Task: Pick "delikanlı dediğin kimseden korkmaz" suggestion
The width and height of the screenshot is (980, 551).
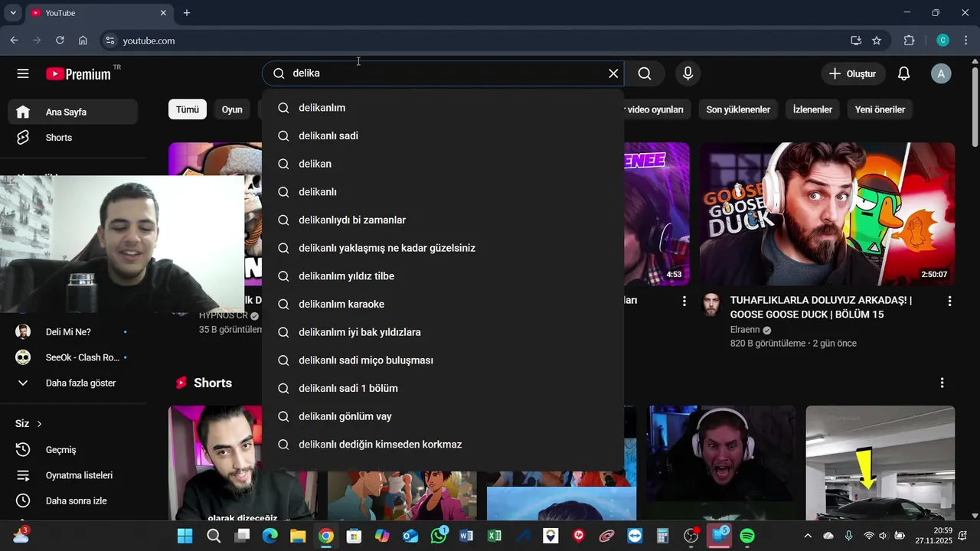Action: 443,445
